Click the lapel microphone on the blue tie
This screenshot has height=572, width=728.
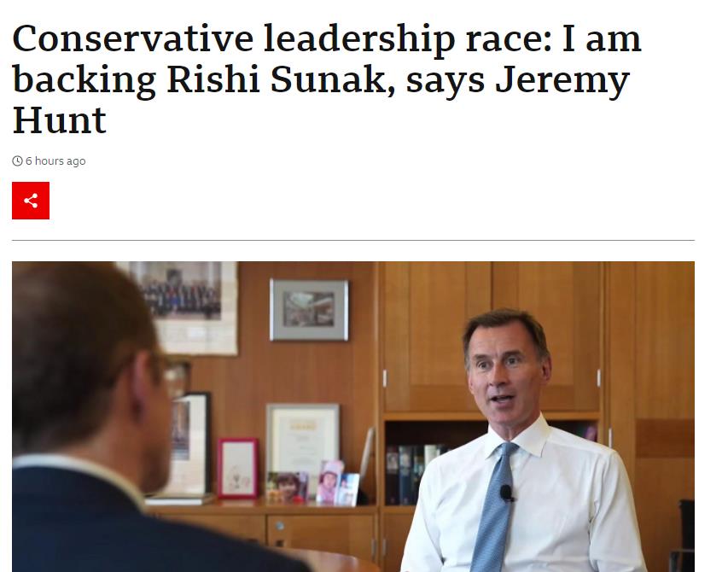(x=507, y=493)
